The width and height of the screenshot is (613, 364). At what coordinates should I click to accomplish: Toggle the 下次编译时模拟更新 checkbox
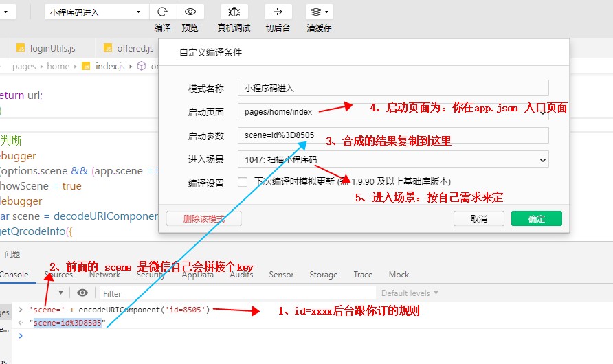click(x=243, y=182)
